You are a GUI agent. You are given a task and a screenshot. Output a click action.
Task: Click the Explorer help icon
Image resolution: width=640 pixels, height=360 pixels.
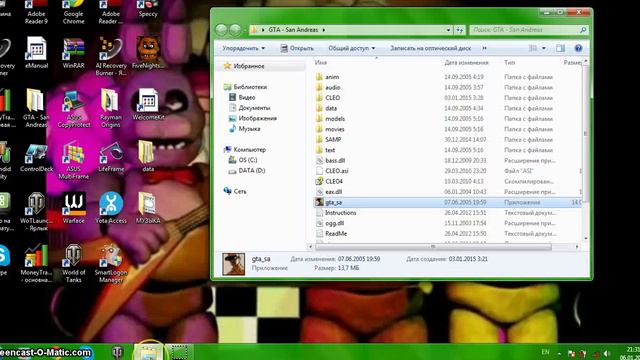click(578, 48)
